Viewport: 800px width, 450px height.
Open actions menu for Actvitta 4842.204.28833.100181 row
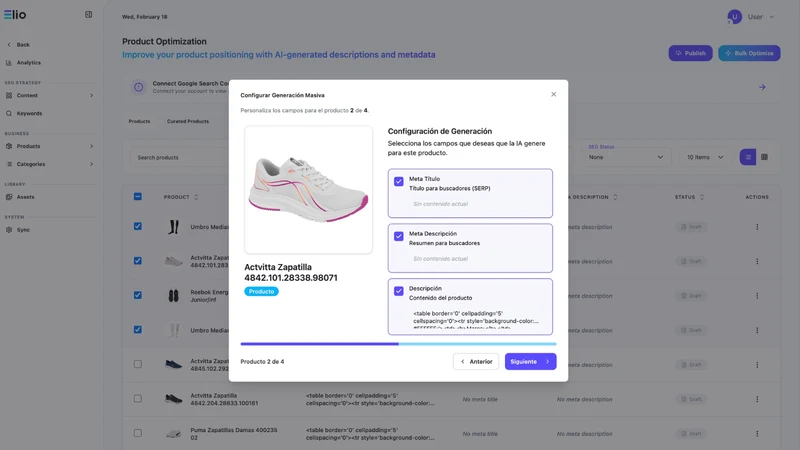coord(757,399)
